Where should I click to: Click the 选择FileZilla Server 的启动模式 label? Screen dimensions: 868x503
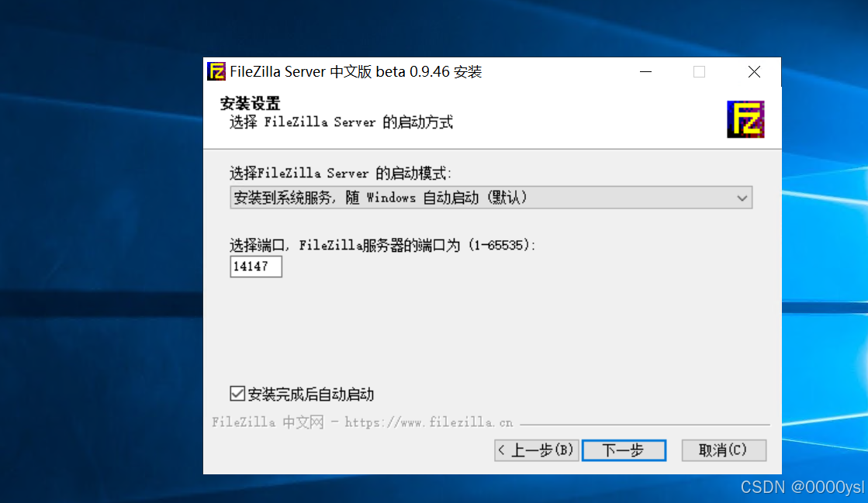(341, 173)
